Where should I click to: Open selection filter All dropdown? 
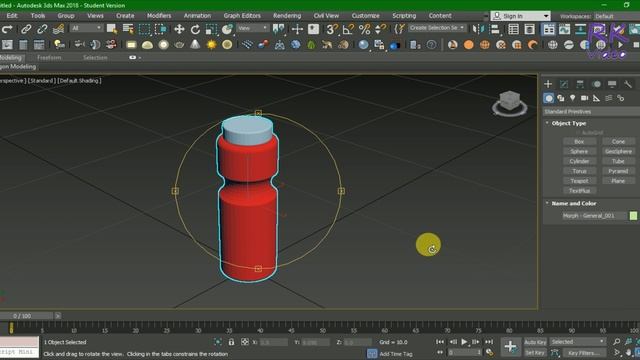coord(87,28)
